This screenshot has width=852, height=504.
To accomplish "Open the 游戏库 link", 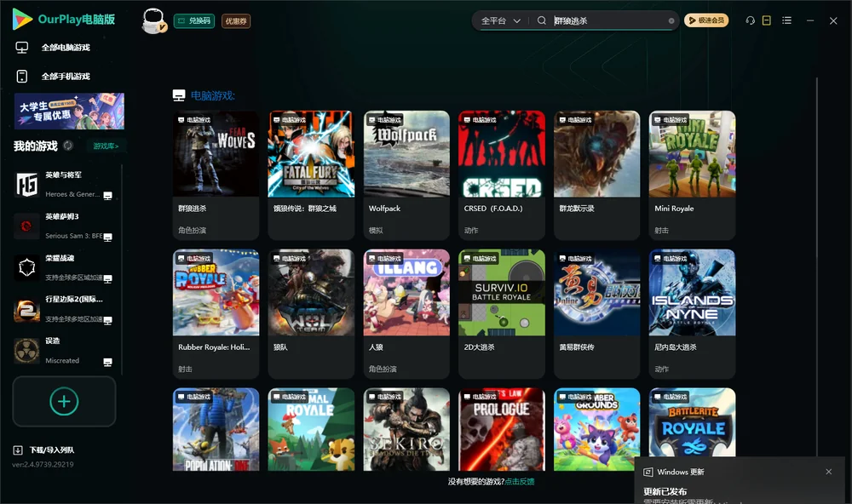I will pos(106,146).
